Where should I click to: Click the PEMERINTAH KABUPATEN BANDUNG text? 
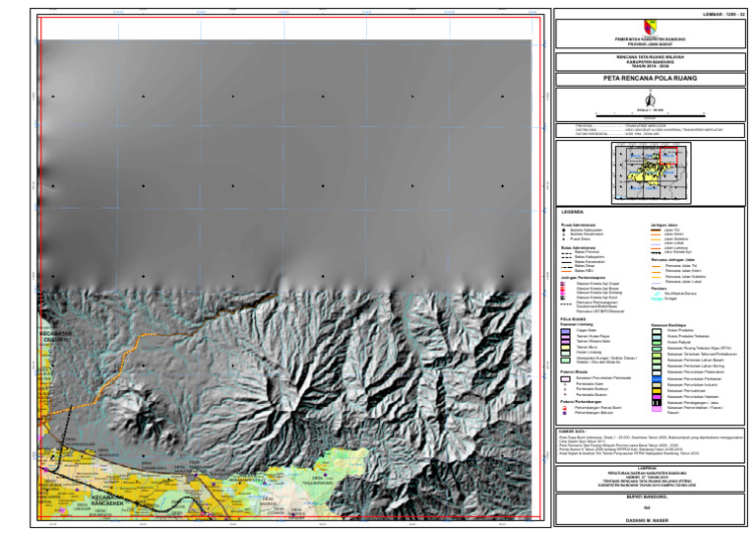(650, 39)
